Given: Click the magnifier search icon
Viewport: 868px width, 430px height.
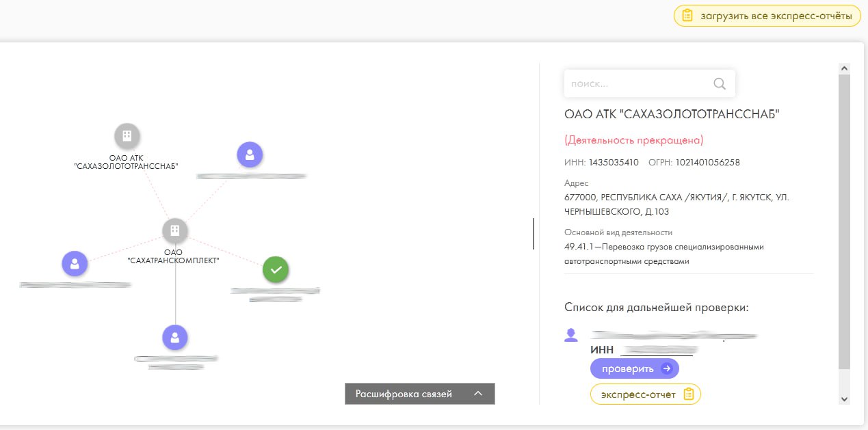Looking at the screenshot, I should pos(719,83).
